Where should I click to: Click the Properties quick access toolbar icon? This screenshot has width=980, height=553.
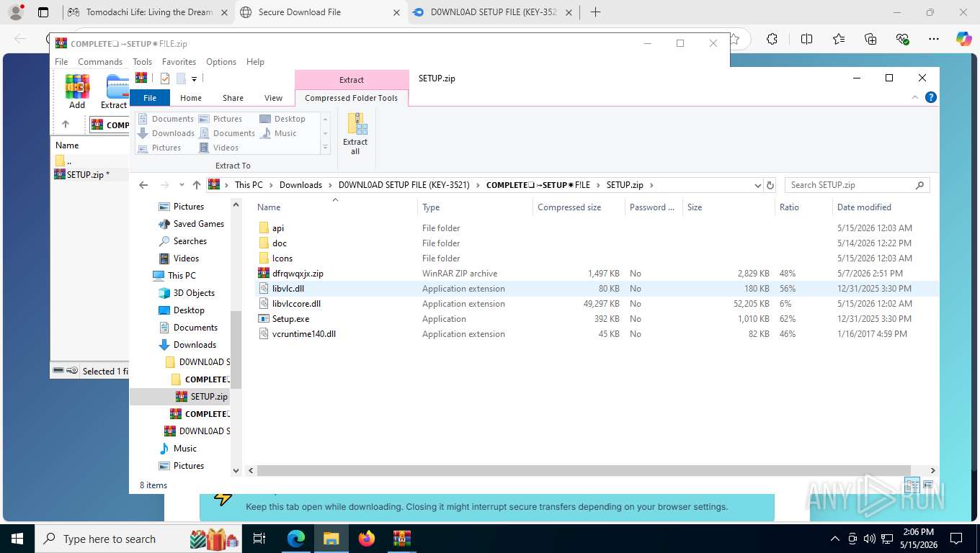[x=165, y=78]
